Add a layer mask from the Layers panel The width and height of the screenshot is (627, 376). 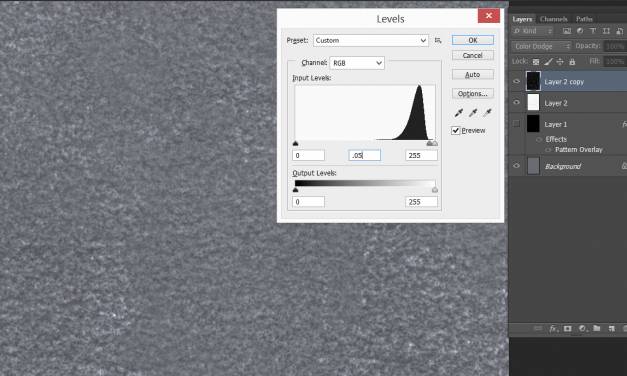point(567,328)
